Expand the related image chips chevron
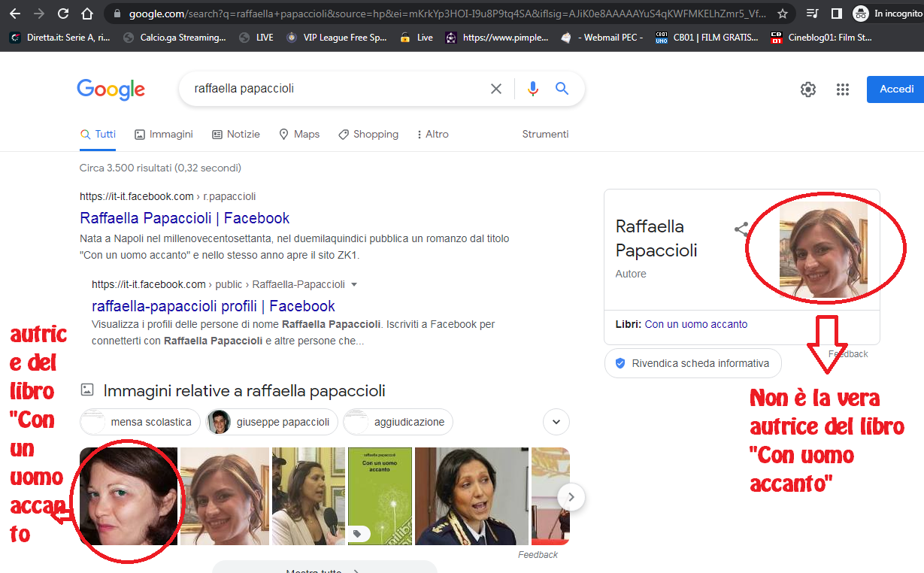The image size is (924, 573). pos(556,422)
